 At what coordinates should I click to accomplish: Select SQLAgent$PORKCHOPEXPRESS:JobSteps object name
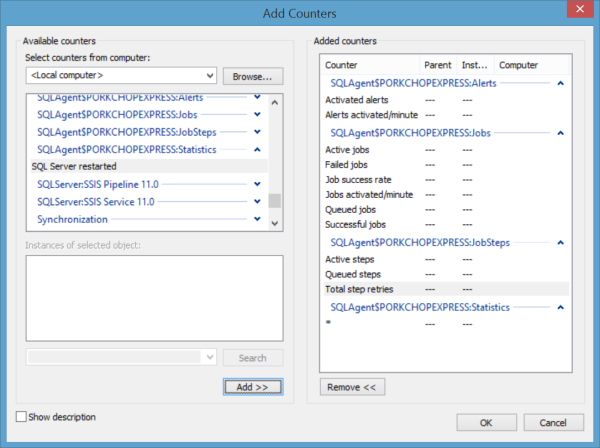pos(127,132)
